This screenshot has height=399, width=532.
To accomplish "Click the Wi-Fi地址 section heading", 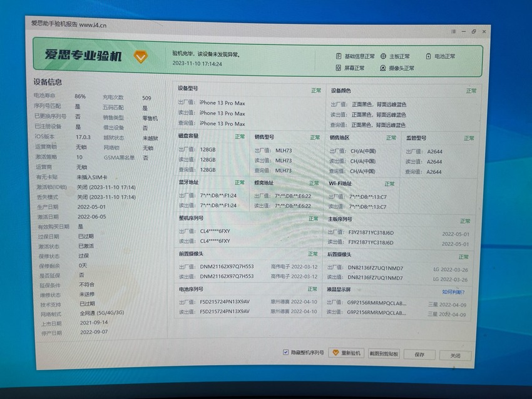I will pyautogui.click(x=340, y=183).
